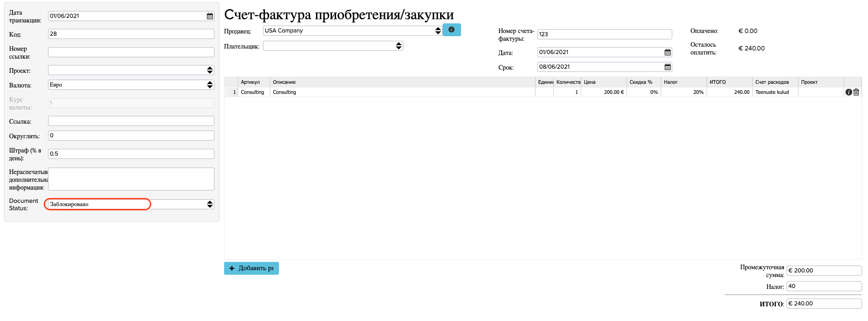Viewport: 868px width, 321px height.
Task: Open the Проект dropdown in left panel
Action: tap(131, 70)
